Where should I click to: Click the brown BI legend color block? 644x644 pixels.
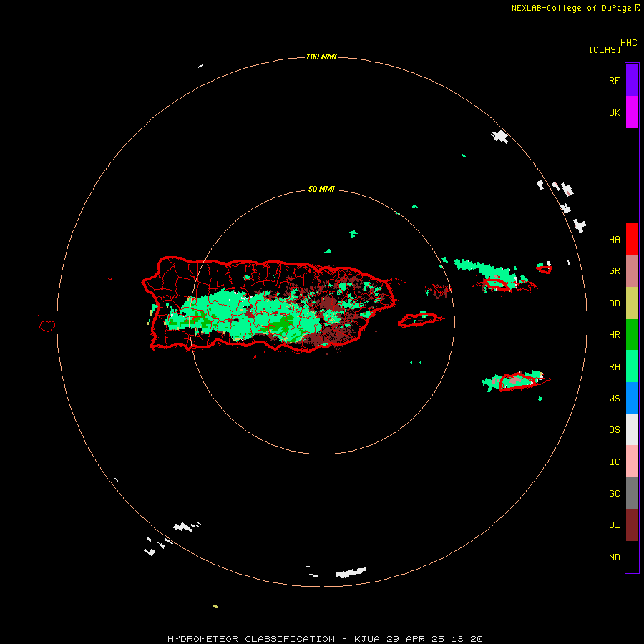[x=632, y=525]
